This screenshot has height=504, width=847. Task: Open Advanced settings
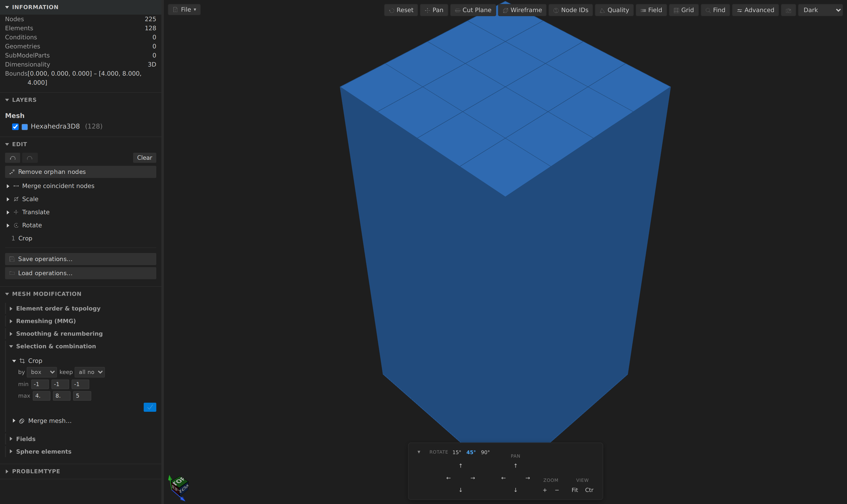(755, 10)
